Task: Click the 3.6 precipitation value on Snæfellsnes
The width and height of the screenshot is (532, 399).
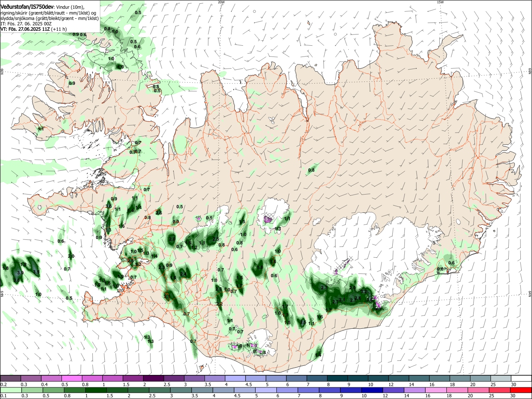Action: point(108,206)
